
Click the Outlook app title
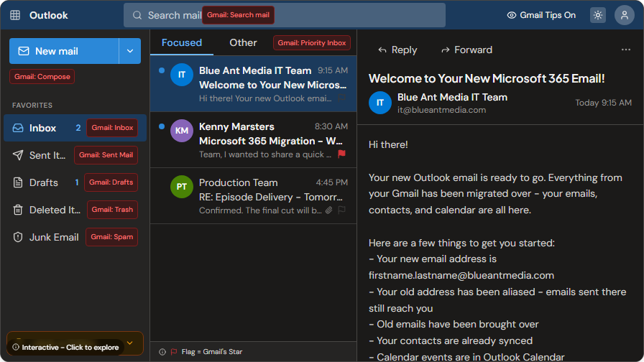48,15
